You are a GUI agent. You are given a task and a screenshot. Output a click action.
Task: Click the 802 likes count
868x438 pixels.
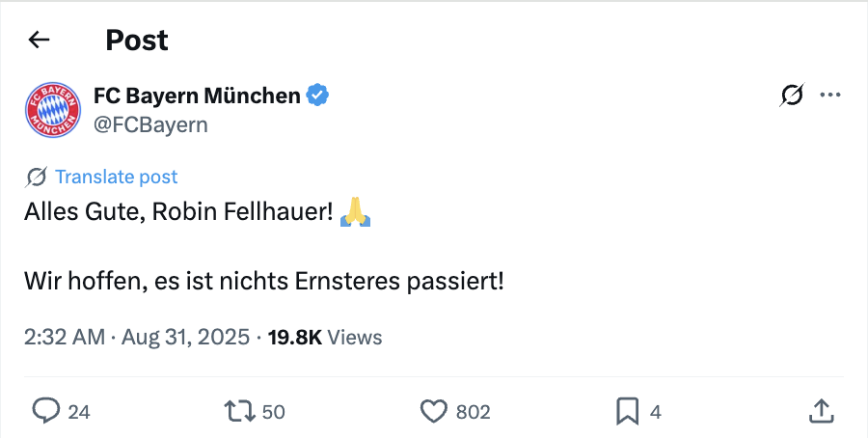click(474, 412)
